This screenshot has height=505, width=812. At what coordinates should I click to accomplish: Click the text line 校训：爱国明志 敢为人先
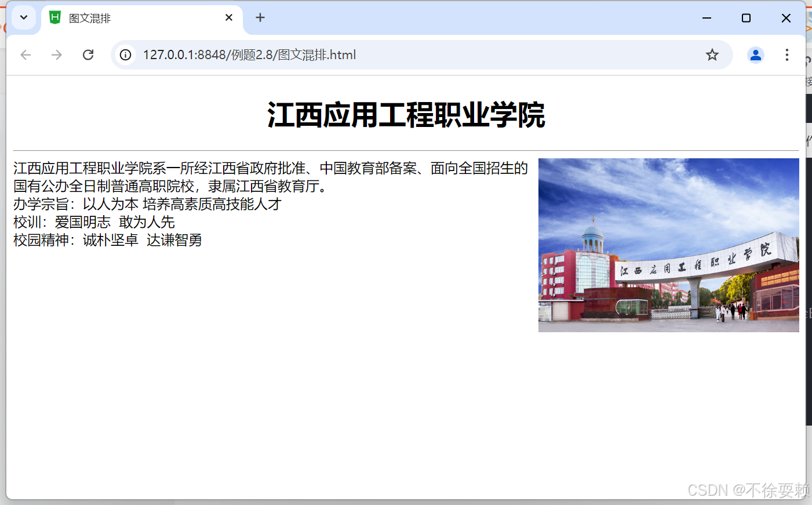[x=94, y=222]
